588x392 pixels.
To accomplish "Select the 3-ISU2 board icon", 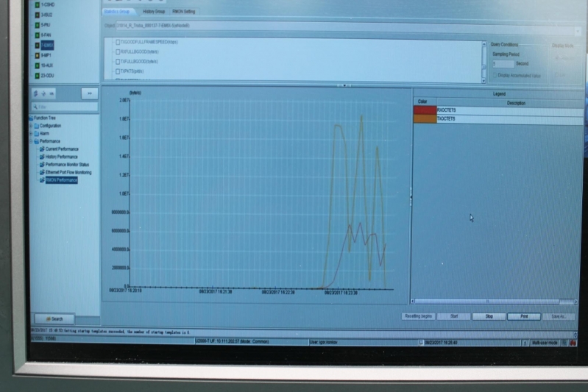I will pyautogui.click(x=37, y=15).
